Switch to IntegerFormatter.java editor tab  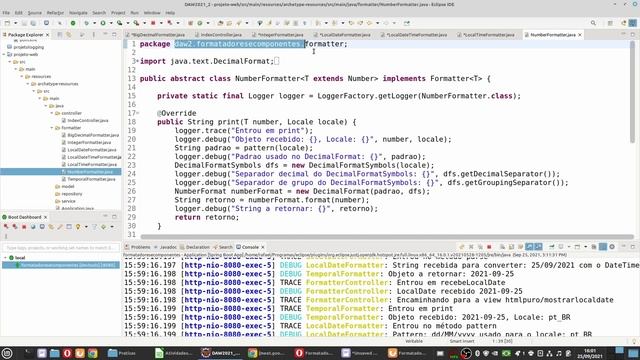278,35
